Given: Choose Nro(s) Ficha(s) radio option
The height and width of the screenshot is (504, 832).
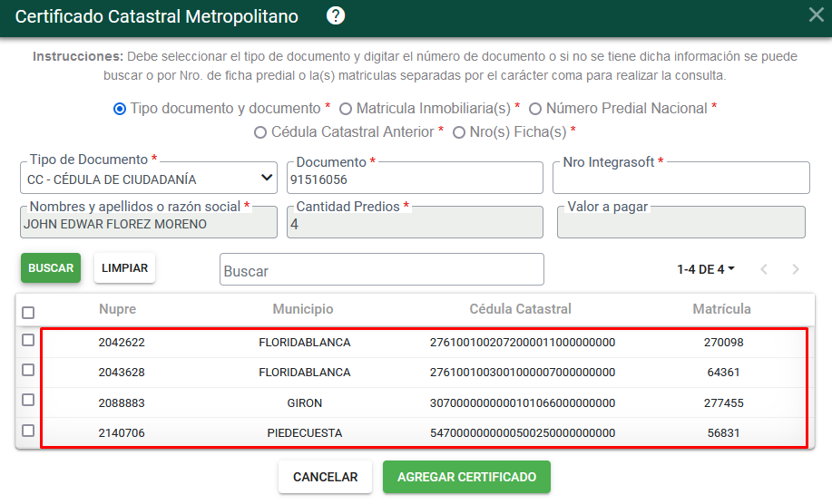Looking at the screenshot, I should [459, 132].
